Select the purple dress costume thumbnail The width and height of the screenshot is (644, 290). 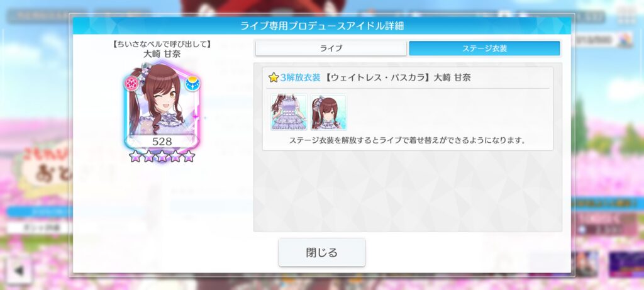pos(289,112)
